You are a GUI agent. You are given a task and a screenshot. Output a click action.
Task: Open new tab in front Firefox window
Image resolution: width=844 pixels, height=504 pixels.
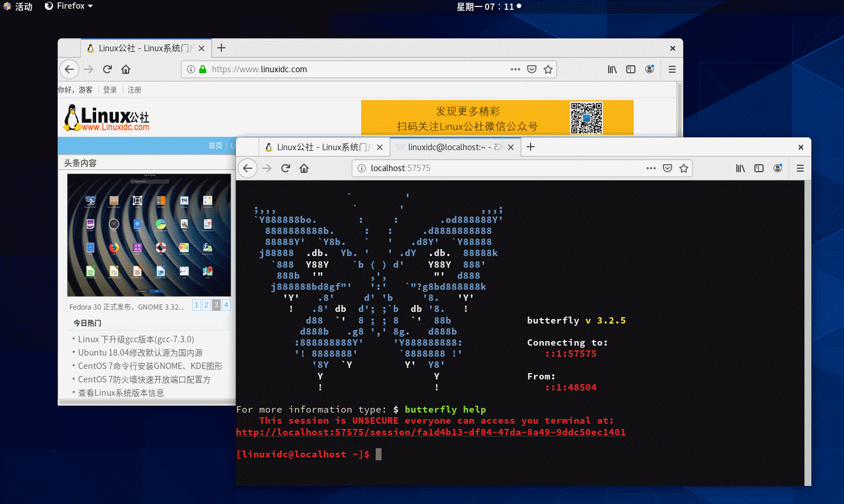click(531, 147)
